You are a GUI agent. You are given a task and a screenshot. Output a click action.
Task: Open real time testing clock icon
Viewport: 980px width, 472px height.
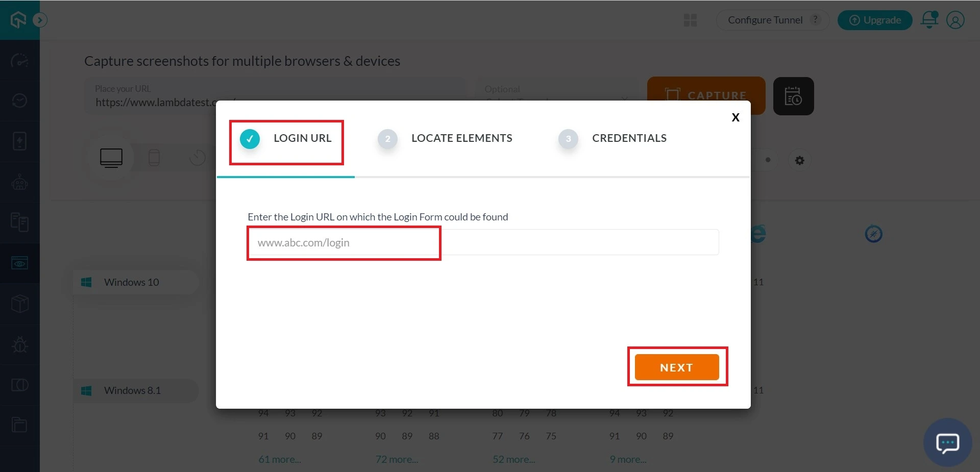[x=19, y=101]
